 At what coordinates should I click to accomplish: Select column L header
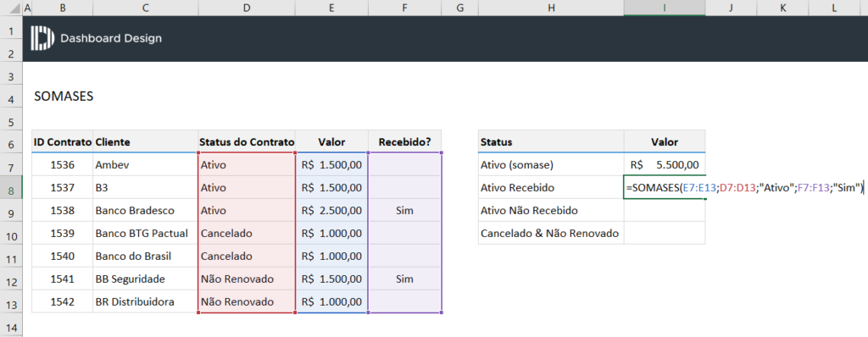click(x=834, y=8)
